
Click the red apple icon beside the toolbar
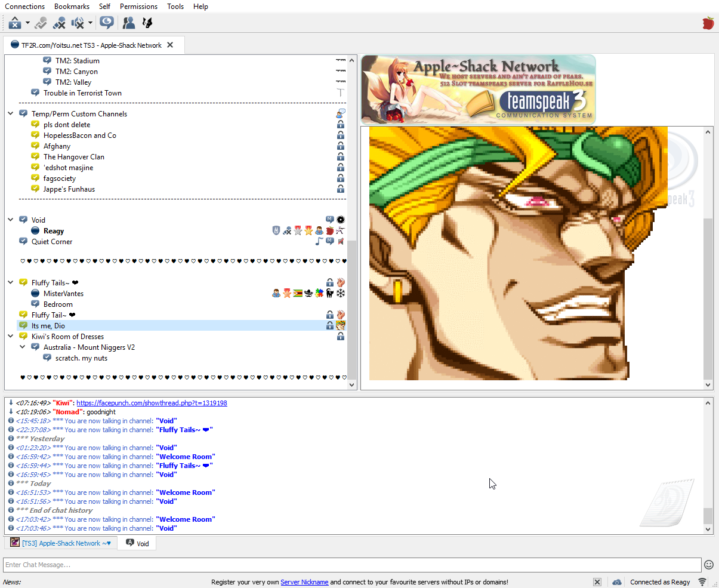point(708,23)
